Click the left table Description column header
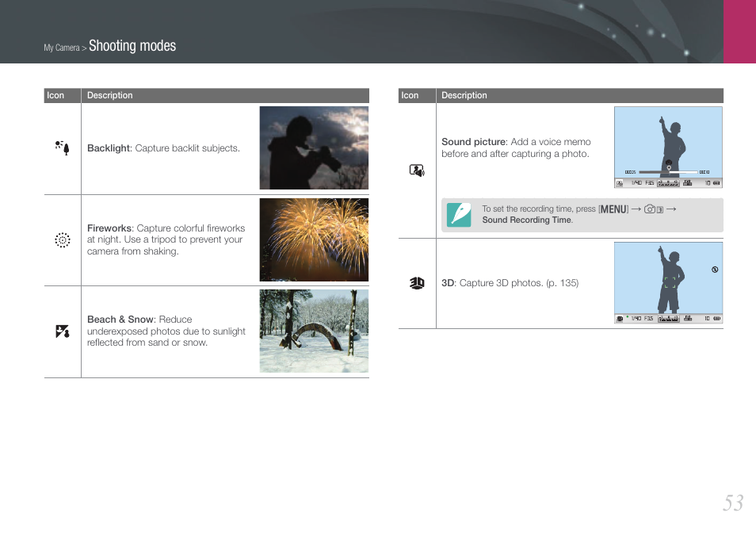 pyautogui.click(x=110, y=95)
